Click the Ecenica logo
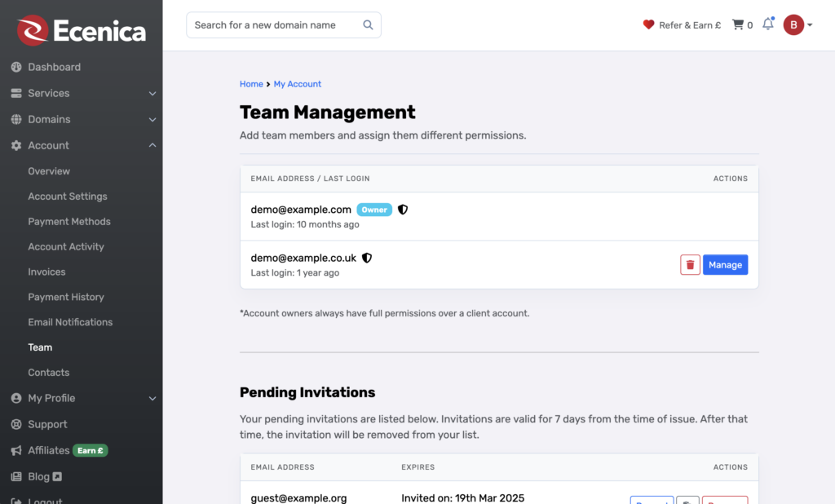Image resolution: width=835 pixels, height=504 pixels. [x=81, y=30]
